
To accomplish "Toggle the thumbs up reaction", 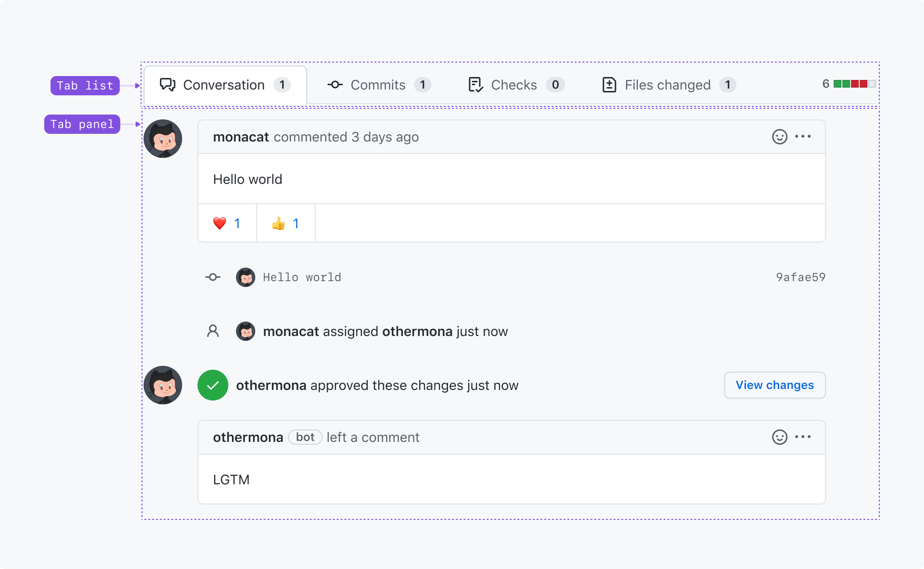I will click(286, 223).
